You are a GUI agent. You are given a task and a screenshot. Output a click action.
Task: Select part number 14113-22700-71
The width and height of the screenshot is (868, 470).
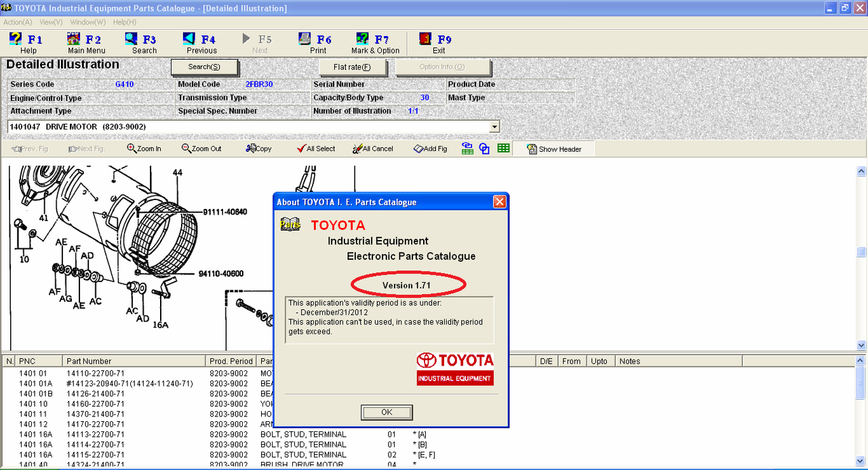click(96, 434)
